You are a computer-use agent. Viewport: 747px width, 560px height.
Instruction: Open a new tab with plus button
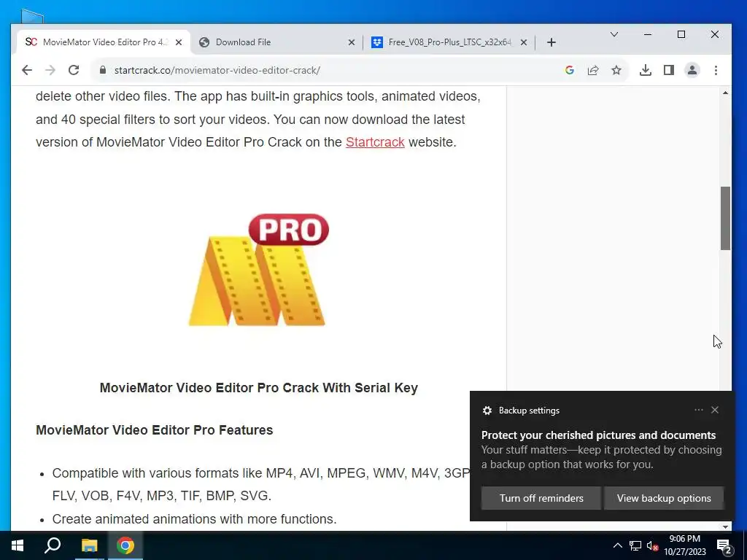[x=551, y=42]
